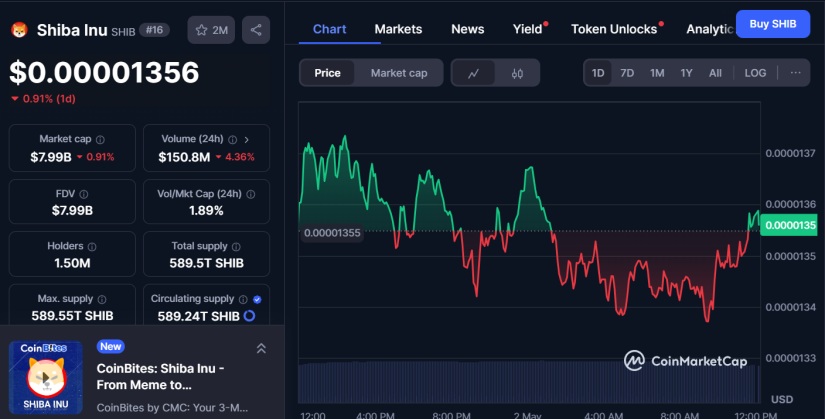Viewport: 825px width, 419px height.
Task: Open the Analytics tab
Action: point(709,29)
